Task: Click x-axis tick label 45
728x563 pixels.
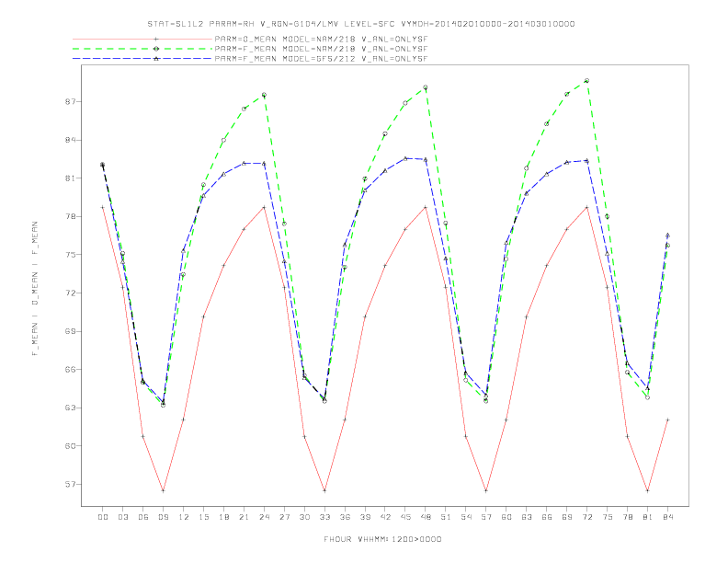Action: pos(405,517)
